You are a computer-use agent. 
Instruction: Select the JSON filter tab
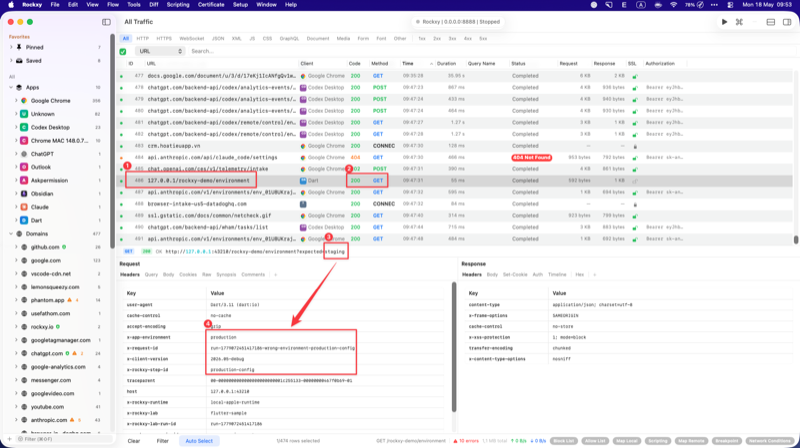pos(218,38)
